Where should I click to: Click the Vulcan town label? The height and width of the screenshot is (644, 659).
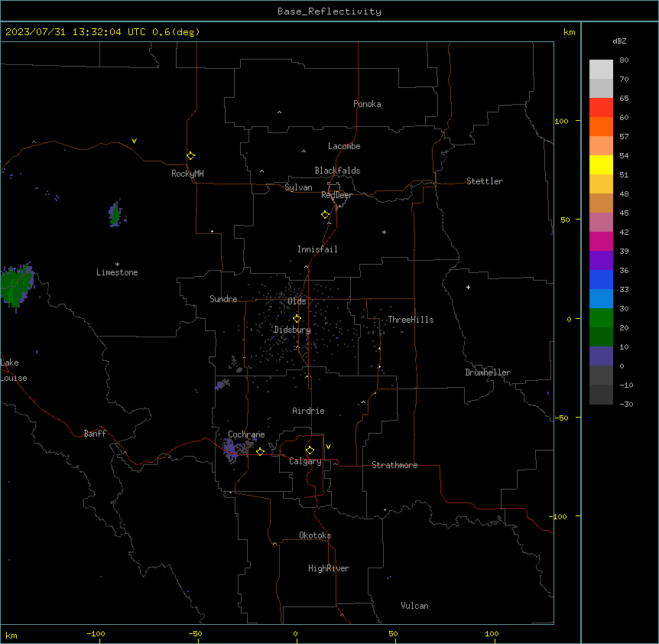pyautogui.click(x=415, y=606)
